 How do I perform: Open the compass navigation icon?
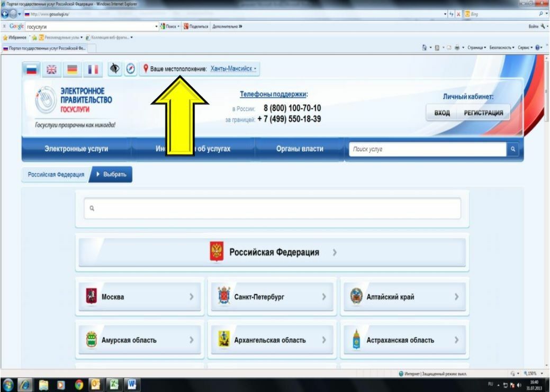[130, 69]
